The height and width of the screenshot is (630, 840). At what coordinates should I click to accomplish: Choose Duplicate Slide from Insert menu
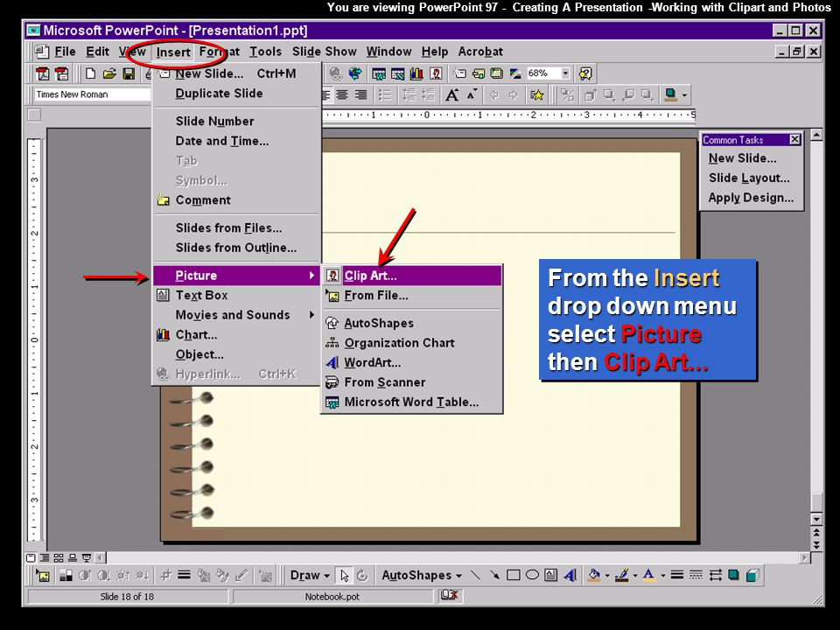click(236, 94)
